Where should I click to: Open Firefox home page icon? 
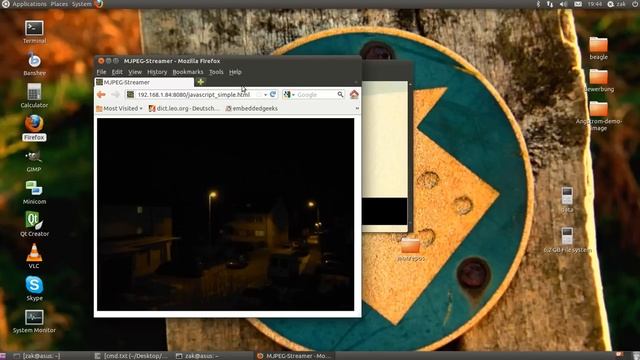(x=354, y=94)
